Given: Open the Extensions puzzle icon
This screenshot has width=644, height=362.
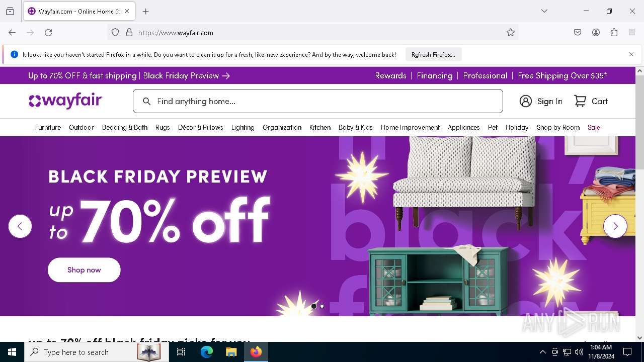Looking at the screenshot, I should tap(614, 33).
